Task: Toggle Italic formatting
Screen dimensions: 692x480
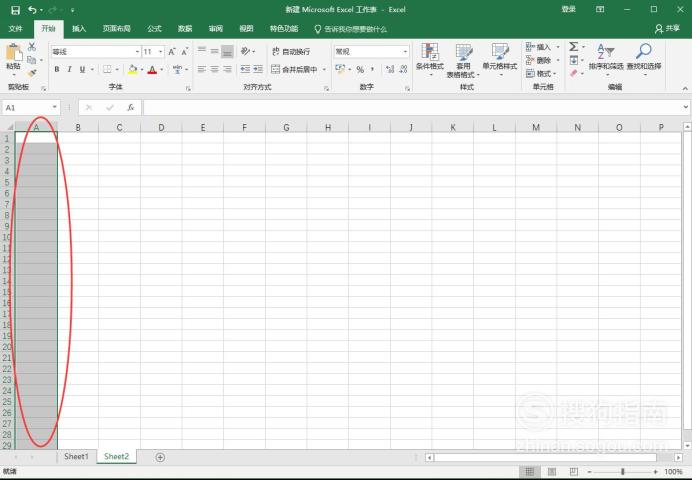Action: 69,69
